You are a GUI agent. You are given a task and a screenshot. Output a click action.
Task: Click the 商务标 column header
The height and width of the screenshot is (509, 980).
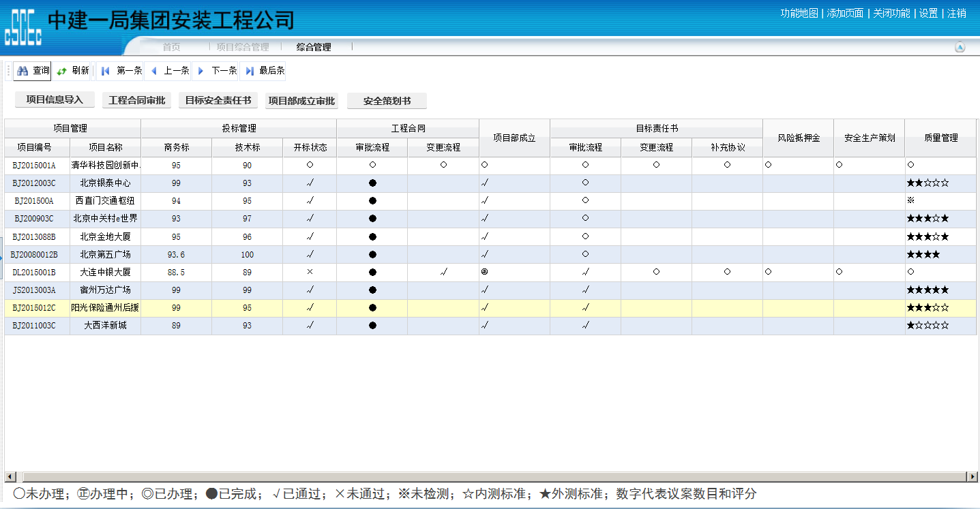click(x=177, y=147)
